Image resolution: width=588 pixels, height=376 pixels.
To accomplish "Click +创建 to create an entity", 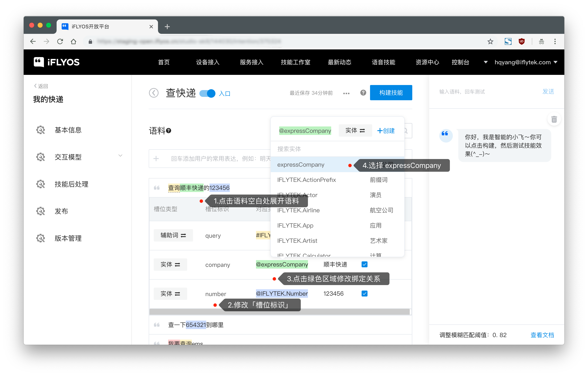I will point(386,130).
